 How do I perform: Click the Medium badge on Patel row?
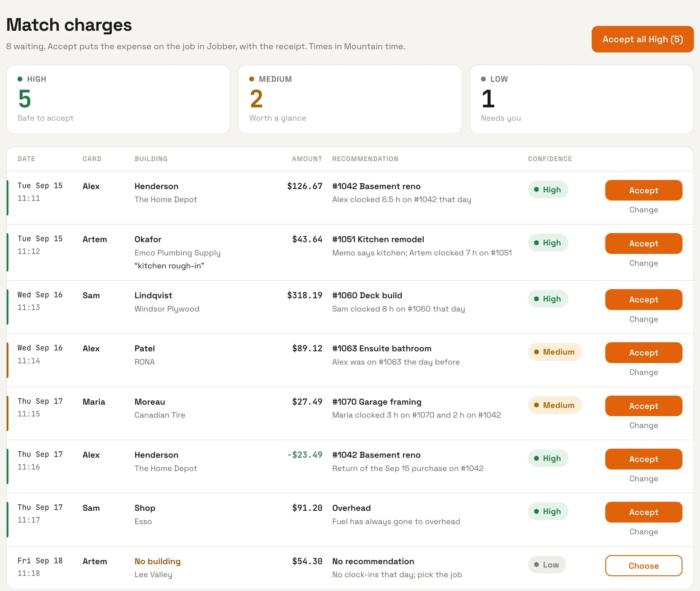click(555, 352)
